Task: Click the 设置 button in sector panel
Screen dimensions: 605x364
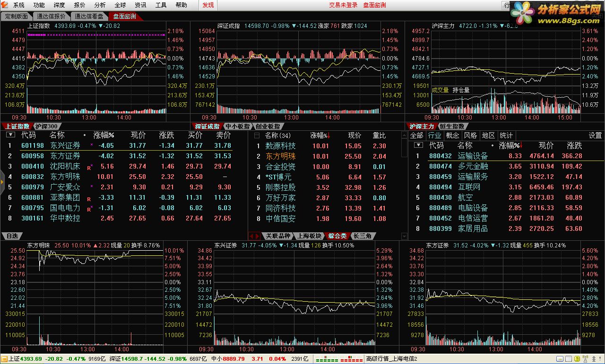Action: [595, 135]
